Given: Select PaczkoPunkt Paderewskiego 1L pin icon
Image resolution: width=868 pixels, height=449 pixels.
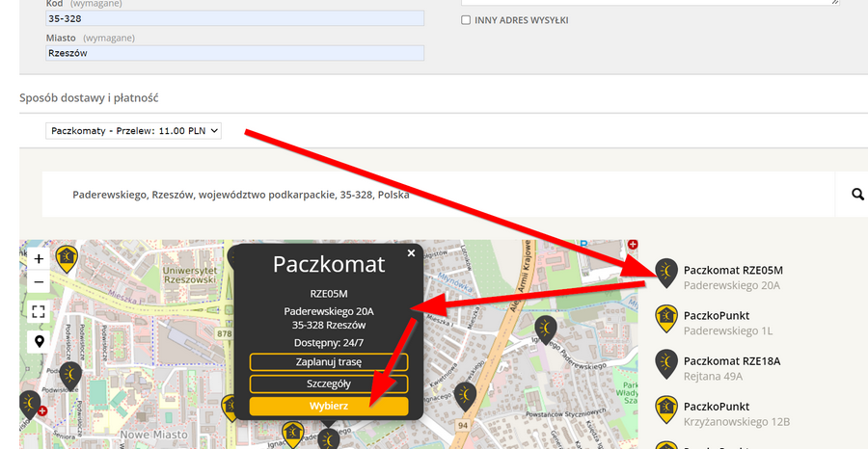Looking at the screenshot, I should click(665, 319).
